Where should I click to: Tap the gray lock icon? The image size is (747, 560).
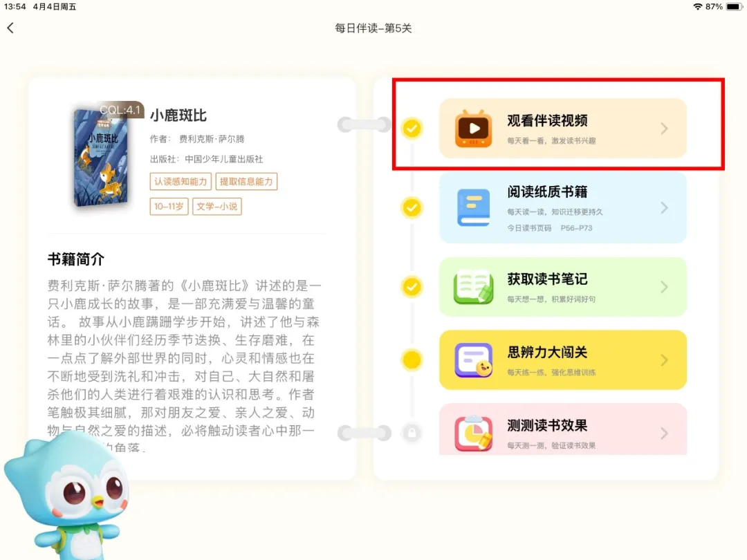pos(412,433)
